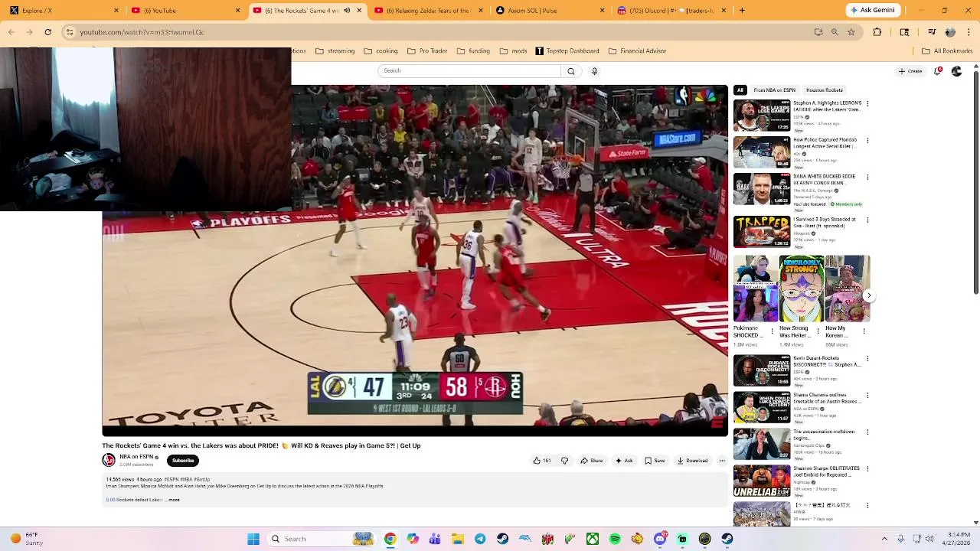Screen dimensions: 980x551
Task: Jump to the 0:00 timestamp link in description
Action: [110, 500]
